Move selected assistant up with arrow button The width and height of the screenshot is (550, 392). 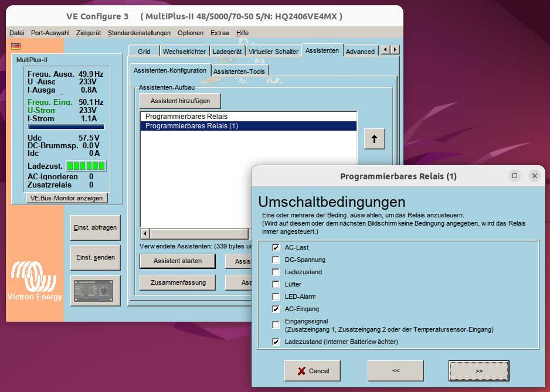click(374, 139)
